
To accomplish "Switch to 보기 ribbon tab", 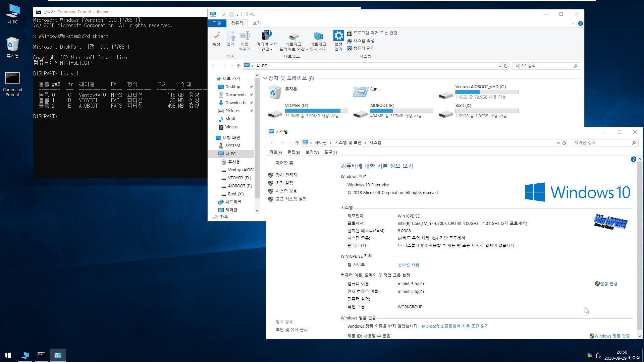I will click(x=257, y=23).
